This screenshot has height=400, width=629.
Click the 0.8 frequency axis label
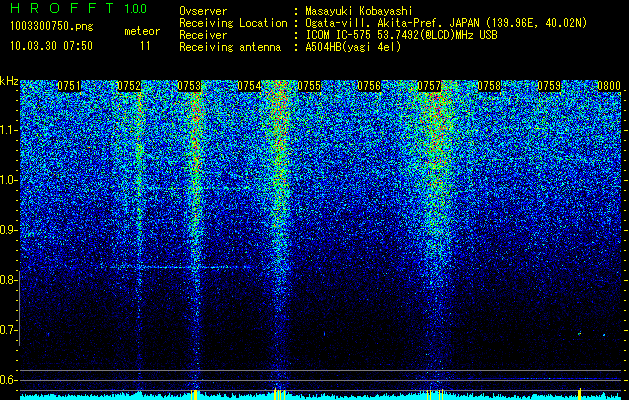point(7,280)
